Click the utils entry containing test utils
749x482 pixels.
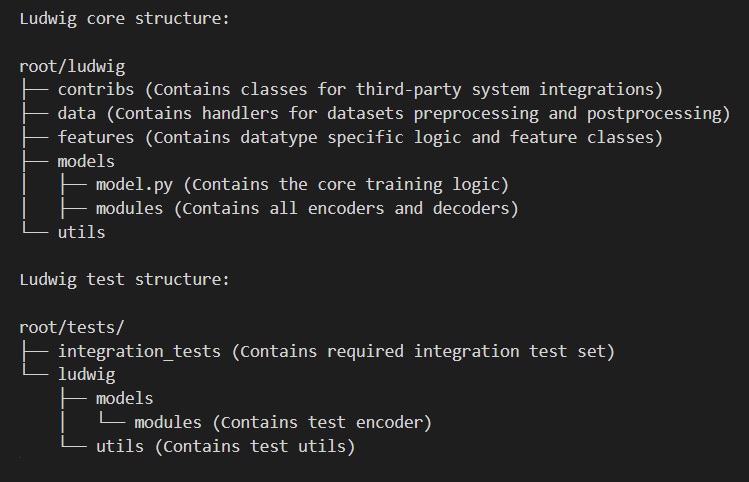coord(119,446)
